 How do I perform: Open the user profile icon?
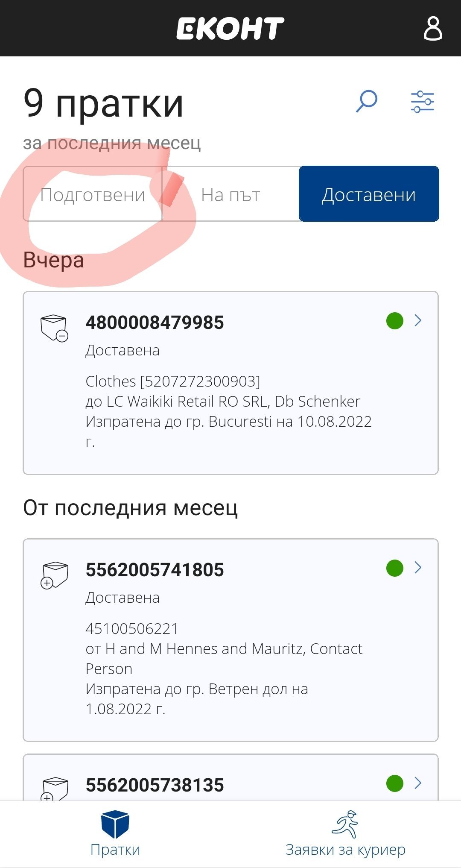tap(432, 29)
